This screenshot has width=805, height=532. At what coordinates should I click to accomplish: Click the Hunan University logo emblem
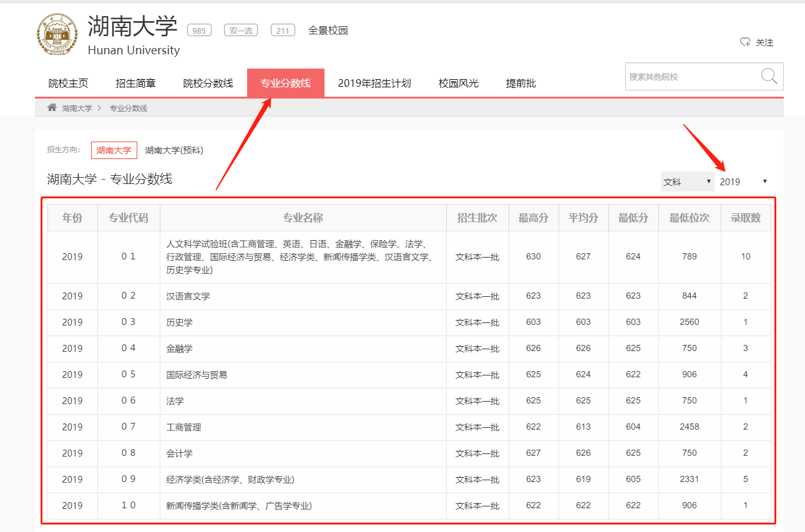(x=57, y=35)
